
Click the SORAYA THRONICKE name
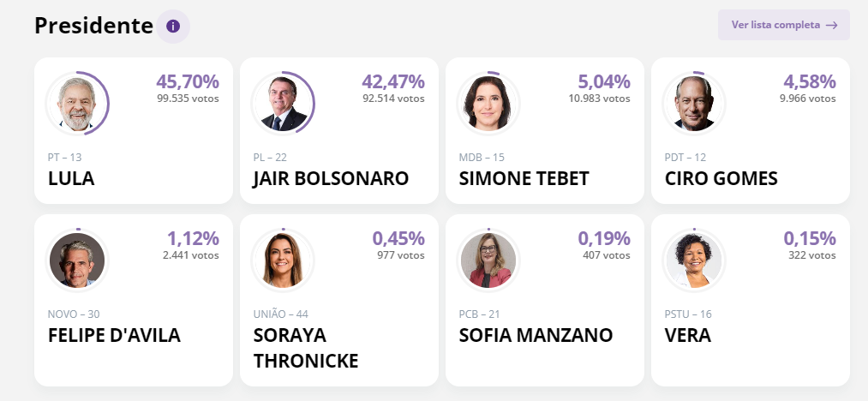(305, 347)
